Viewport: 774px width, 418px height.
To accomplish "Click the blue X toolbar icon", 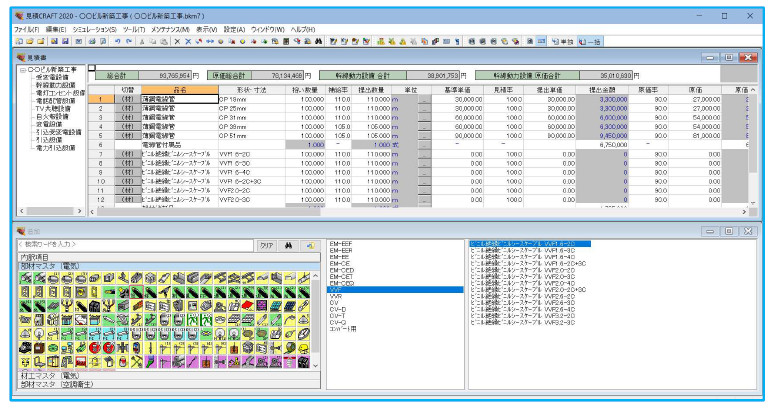I will point(188,41).
